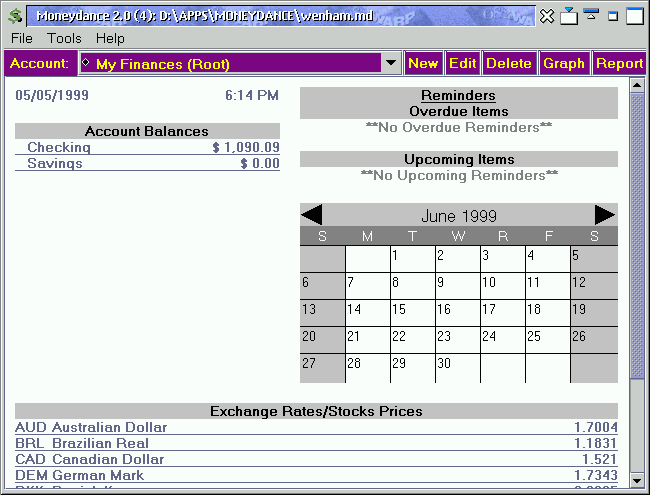This screenshot has height=495, width=650.
Task: Click the Delete button
Action: [x=509, y=63]
